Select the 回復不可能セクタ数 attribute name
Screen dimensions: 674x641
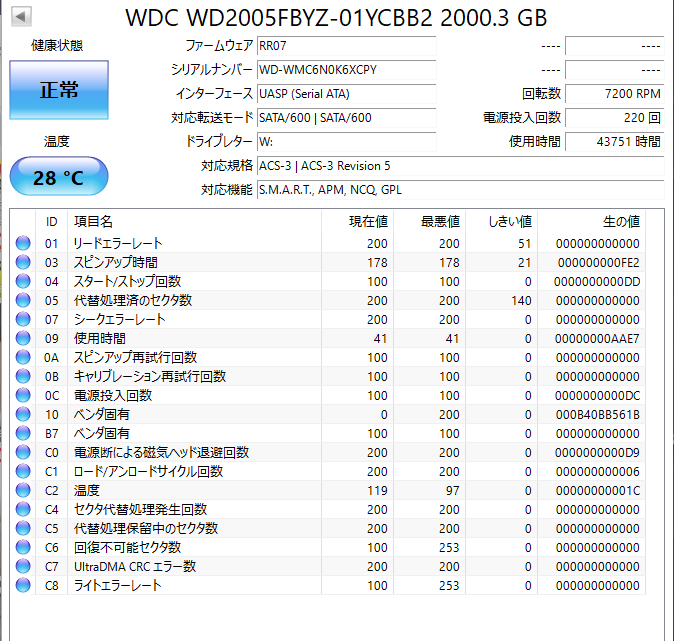(x=127, y=547)
